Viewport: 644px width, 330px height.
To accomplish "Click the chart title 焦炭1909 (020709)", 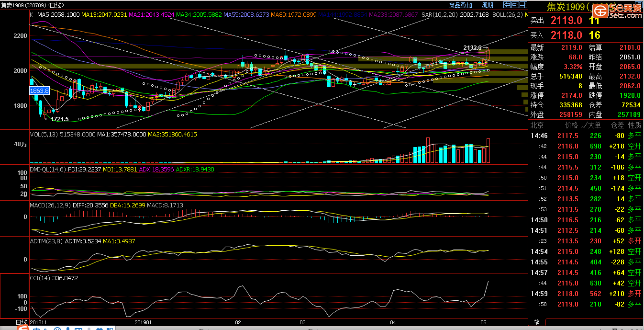I will point(24,5).
